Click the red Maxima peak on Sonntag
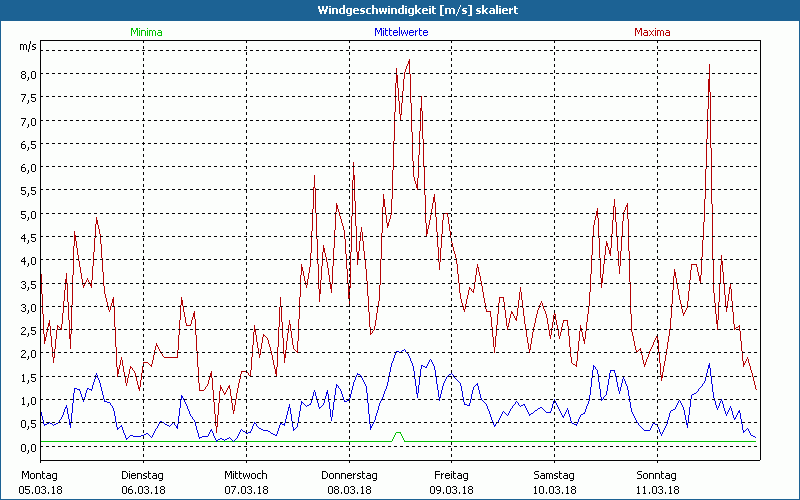Viewport: 800px width, 500px height. point(709,66)
